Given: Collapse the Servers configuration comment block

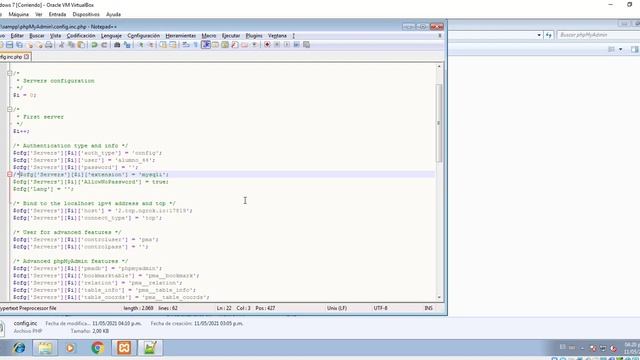Looking at the screenshot, I should pos(9,73).
